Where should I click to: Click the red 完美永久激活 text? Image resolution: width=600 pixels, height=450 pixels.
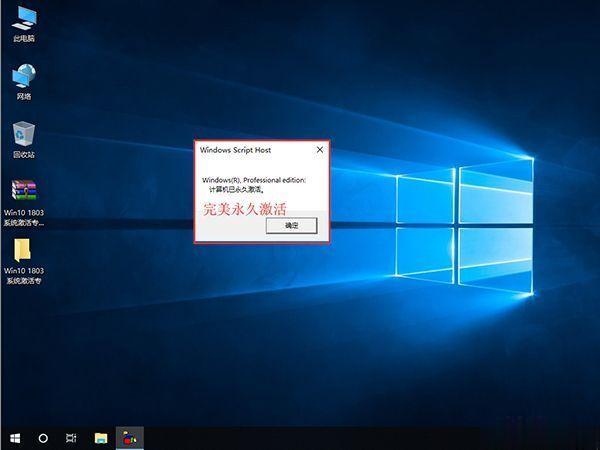pyautogui.click(x=244, y=210)
